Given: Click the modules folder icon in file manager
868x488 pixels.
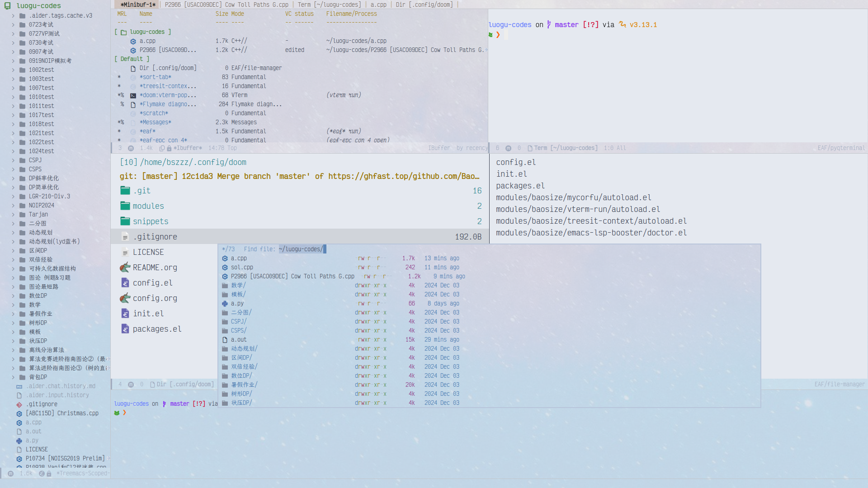Looking at the screenshot, I should point(125,206).
